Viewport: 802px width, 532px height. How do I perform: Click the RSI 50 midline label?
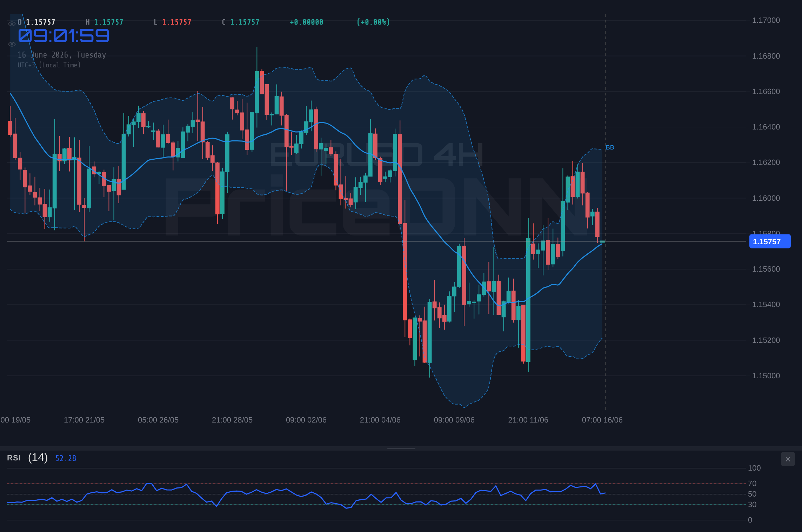click(752, 494)
